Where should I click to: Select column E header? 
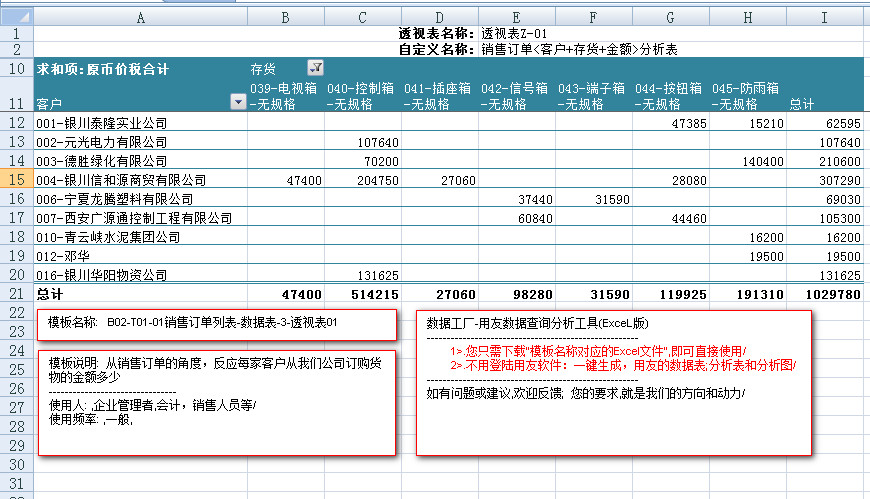point(516,17)
